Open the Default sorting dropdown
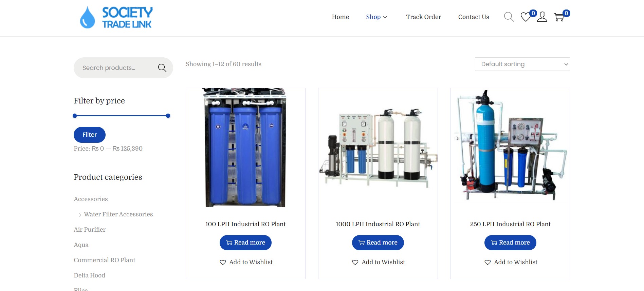644x291 pixels. tap(522, 64)
